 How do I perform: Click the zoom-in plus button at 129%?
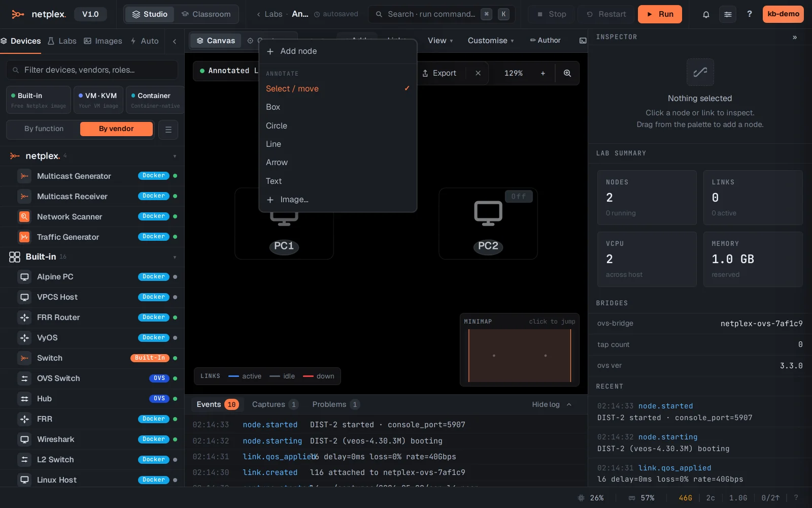[x=543, y=73]
